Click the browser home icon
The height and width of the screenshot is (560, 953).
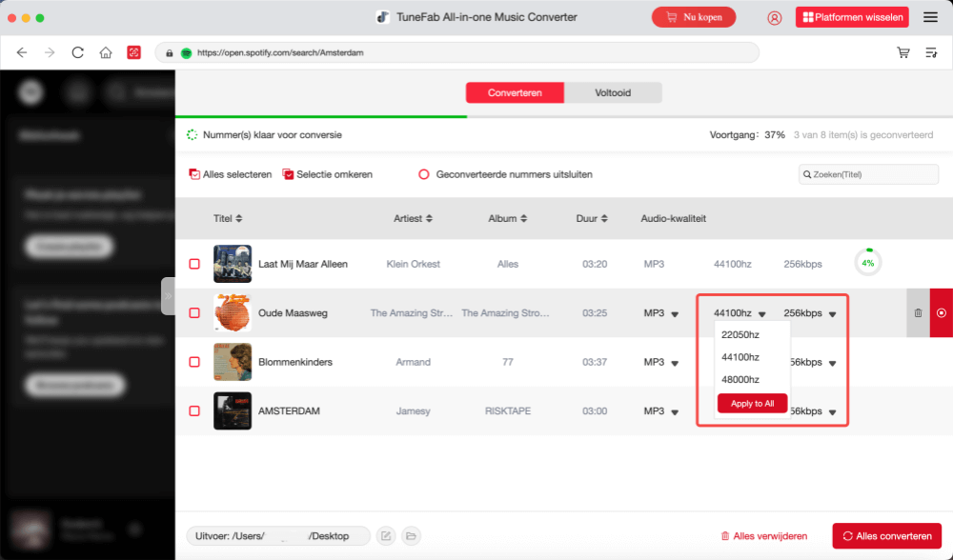[x=106, y=52]
